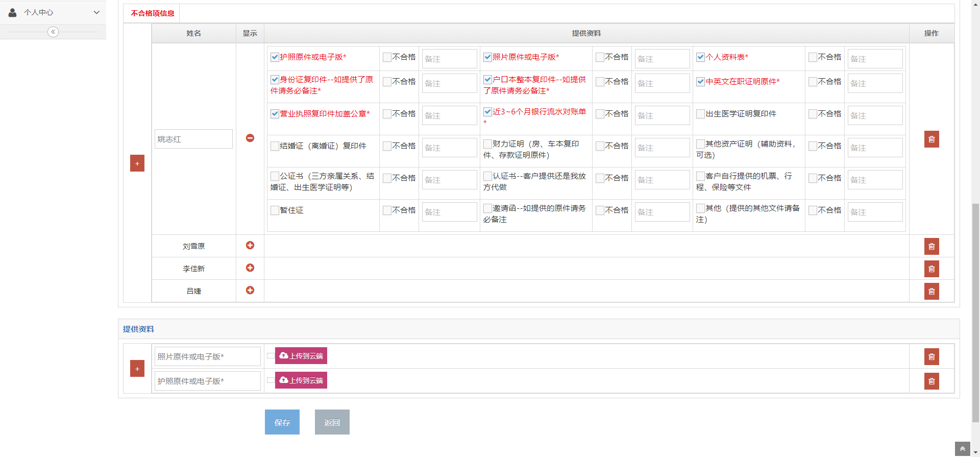The image size is (980, 457).
Task: Jump back to top with the double-chevron icon
Action: pyautogui.click(x=962, y=449)
